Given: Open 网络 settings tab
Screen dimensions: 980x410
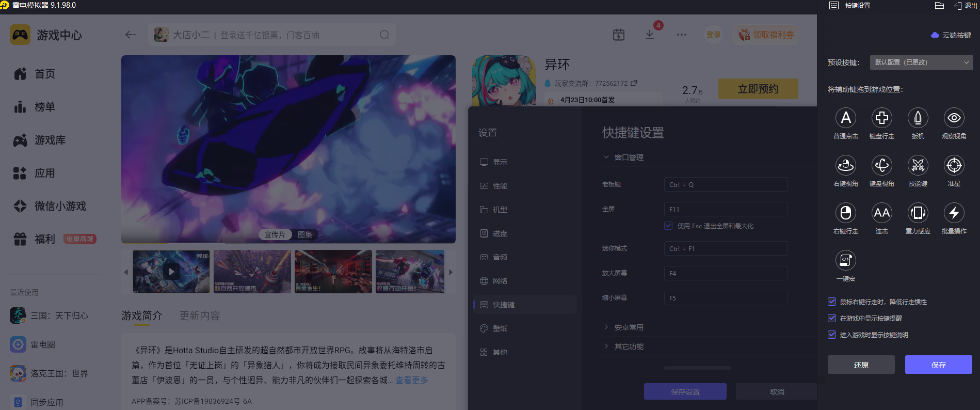Looking at the screenshot, I should pyautogui.click(x=525, y=281).
